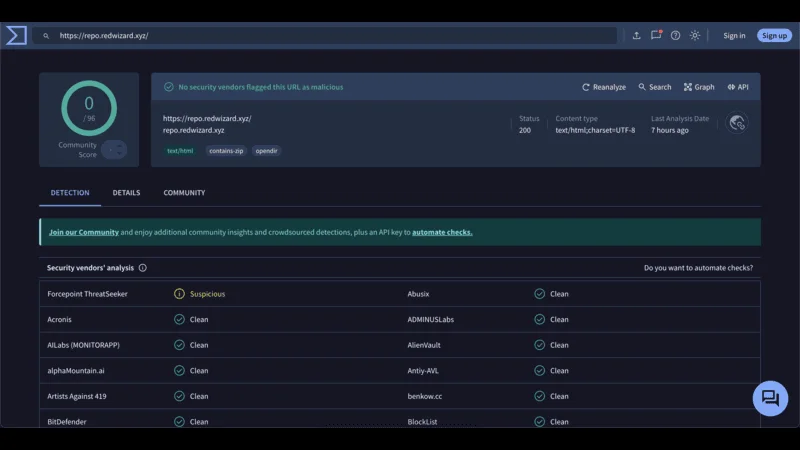Image resolution: width=800 pixels, height=450 pixels.
Task: Click the Forcepoint ThreatSeeker vendor name
Action: pyautogui.click(x=87, y=294)
